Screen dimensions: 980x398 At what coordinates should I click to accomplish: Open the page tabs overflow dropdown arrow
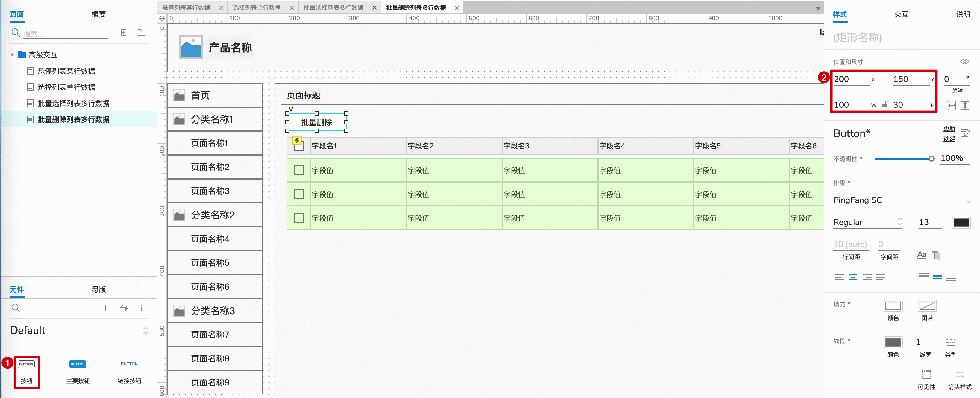[817, 8]
